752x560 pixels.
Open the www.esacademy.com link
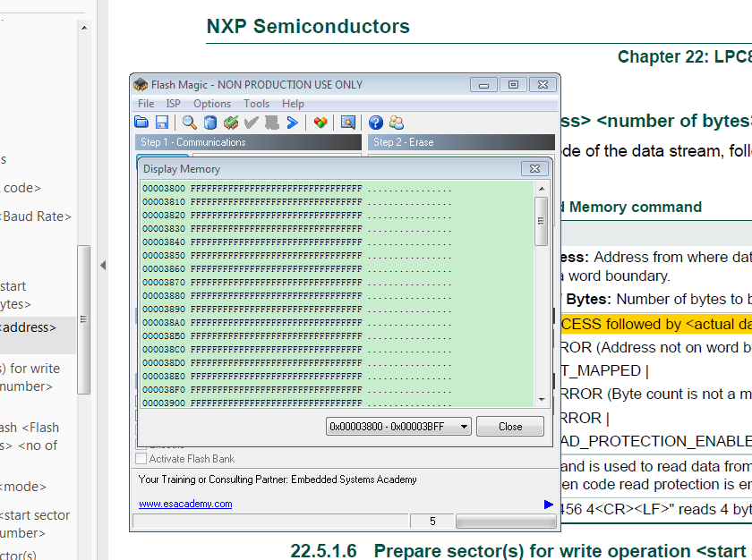coord(185,504)
